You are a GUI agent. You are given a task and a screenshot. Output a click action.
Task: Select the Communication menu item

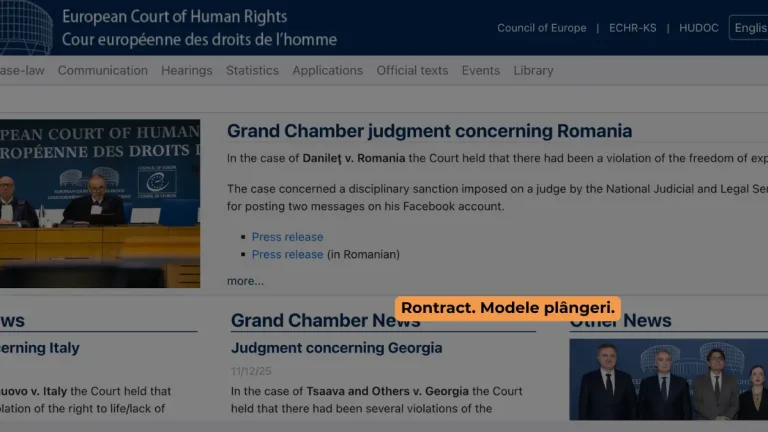tap(102, 71)
